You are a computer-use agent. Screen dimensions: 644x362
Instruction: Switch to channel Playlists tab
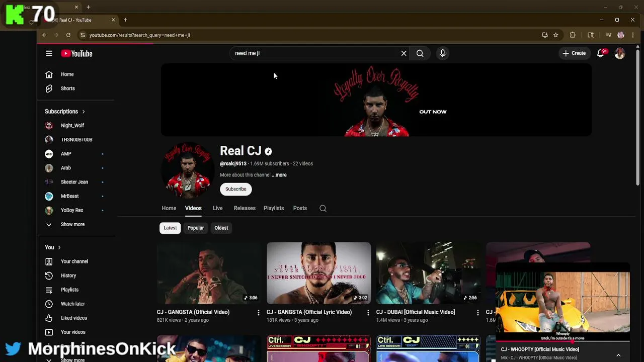pyautogui.click(x=274, y=208)
